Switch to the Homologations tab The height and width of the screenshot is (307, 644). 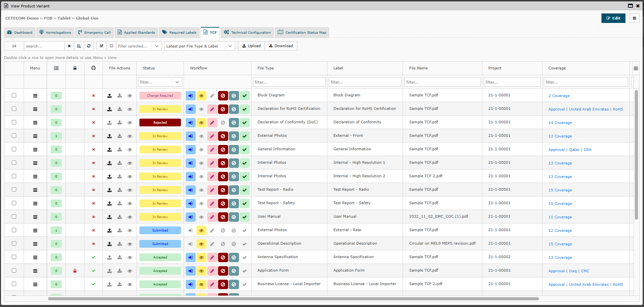[x=55, y=32]
